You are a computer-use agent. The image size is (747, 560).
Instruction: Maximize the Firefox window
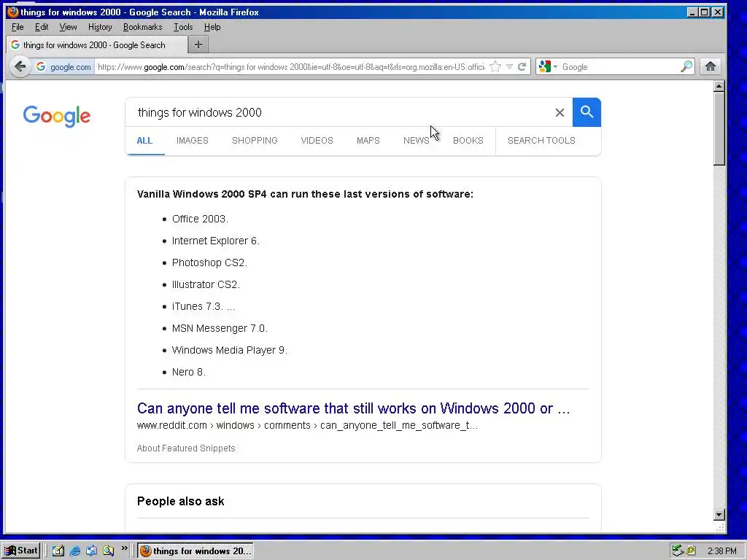click(x=704, y=12)
